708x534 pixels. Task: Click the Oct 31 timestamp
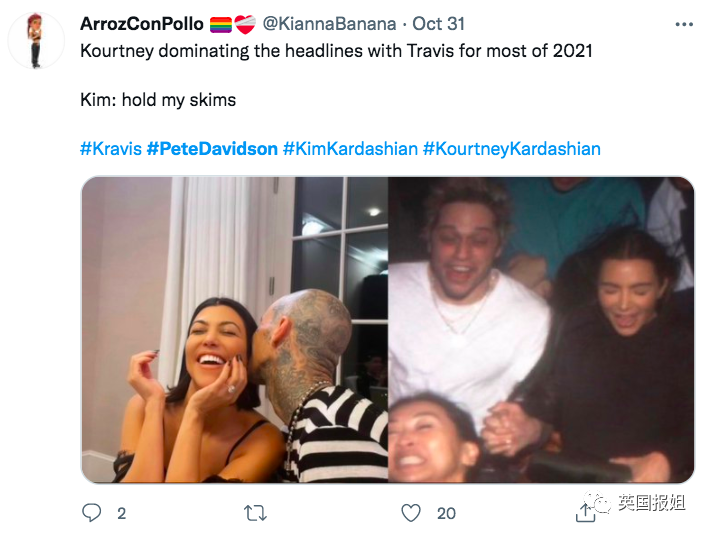438,23
